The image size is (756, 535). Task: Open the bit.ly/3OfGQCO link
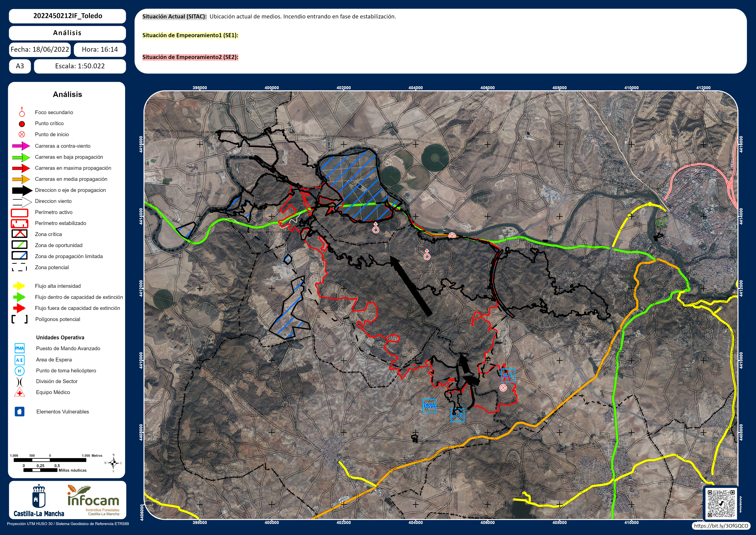click(720, 526)
